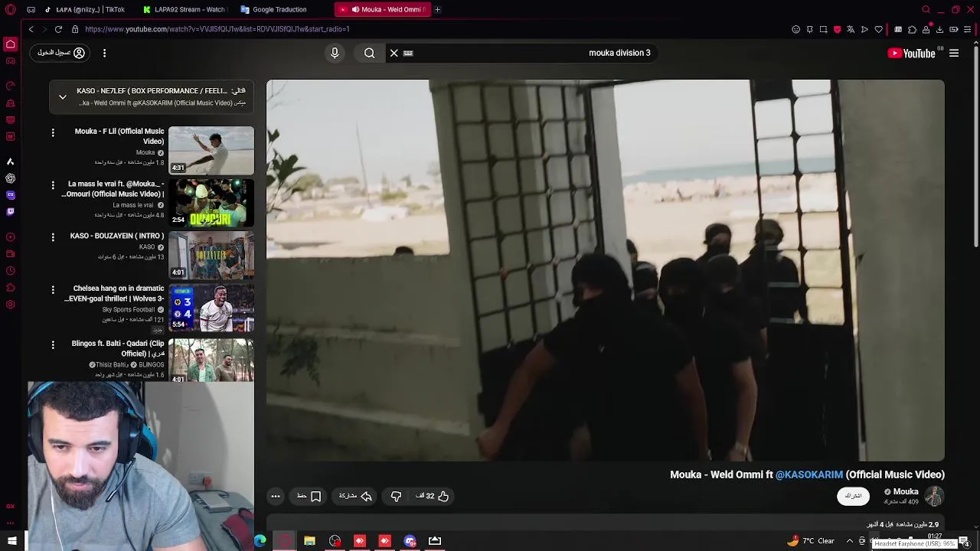The width and height of the screenshot is (980, 551).
Task: Open YouTube settings three-dot menu near sign-in
Action: click(x=104, y=53)
